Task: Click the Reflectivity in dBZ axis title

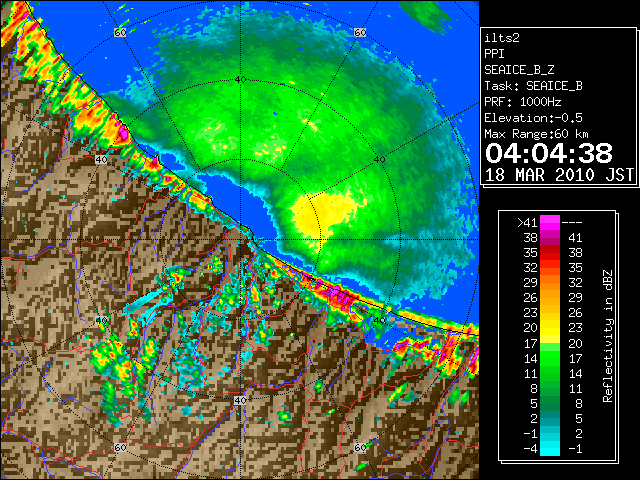Action: coord(608,336)
